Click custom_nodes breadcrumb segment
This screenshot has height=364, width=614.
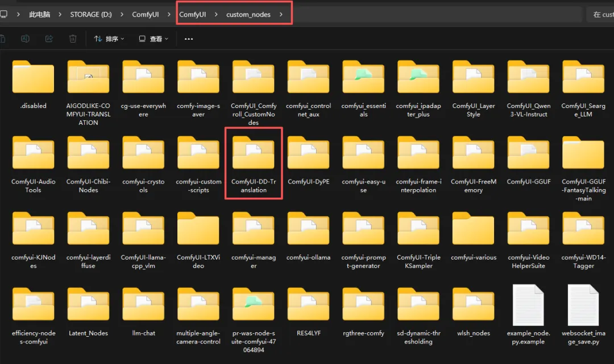click(x=248, y=14)
